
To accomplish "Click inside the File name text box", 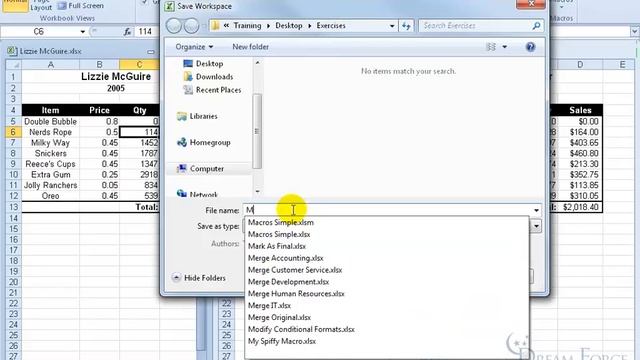I will 387,210.
